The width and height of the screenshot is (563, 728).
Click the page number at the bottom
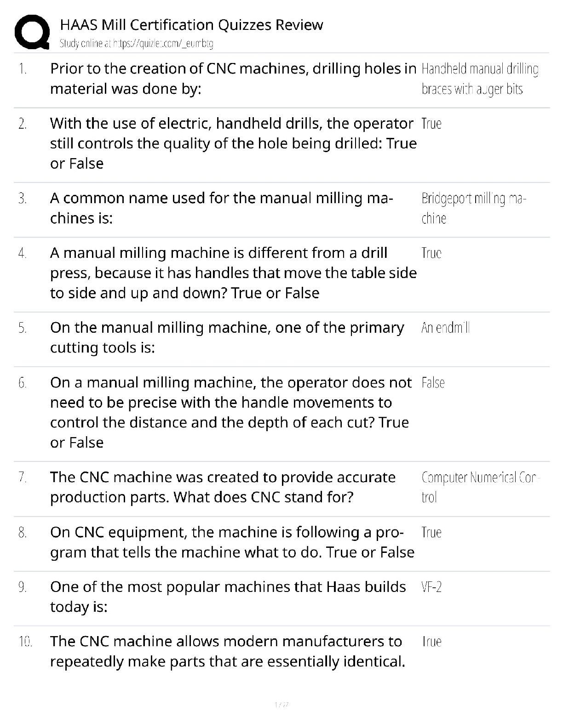(x=281, y=704)
